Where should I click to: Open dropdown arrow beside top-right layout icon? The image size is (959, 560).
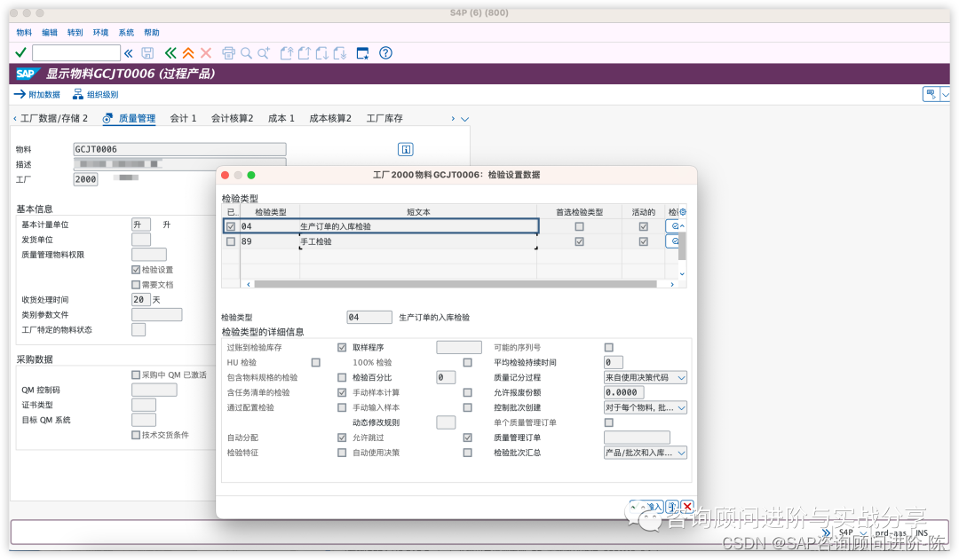click(x=946, y=94)
